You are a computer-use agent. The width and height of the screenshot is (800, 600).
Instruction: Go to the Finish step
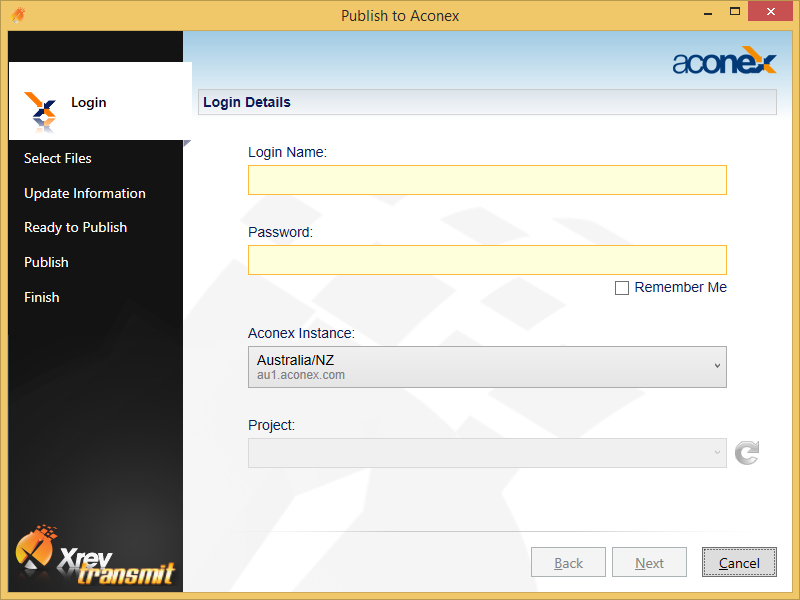(x=42, y=297)
